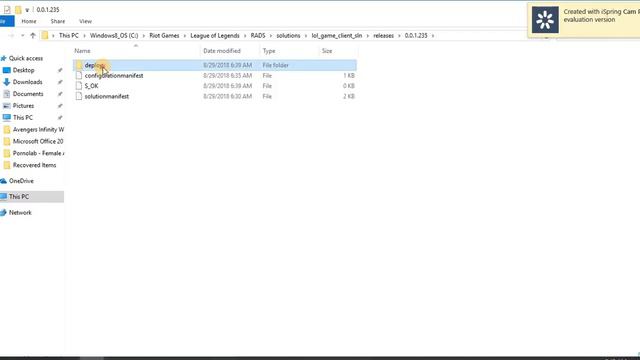The image size is (640, 360).
Task: Click the Quick access header
Action: [x=26, y=58]
